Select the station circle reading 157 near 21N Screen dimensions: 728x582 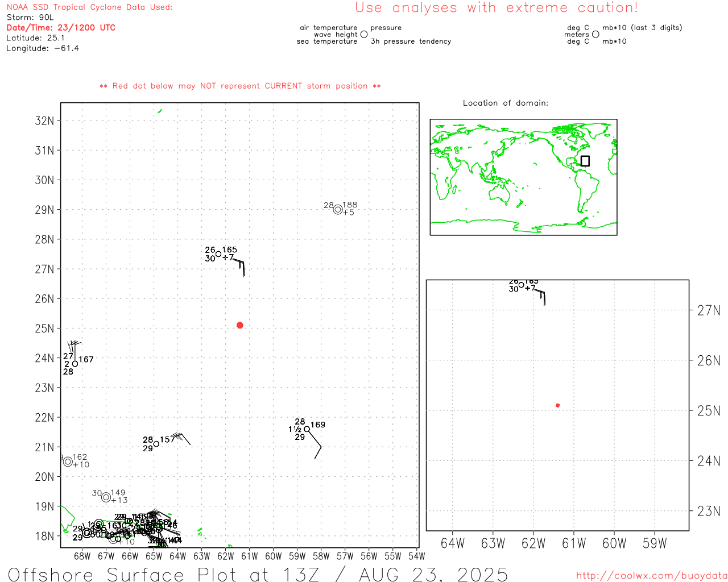156,444
